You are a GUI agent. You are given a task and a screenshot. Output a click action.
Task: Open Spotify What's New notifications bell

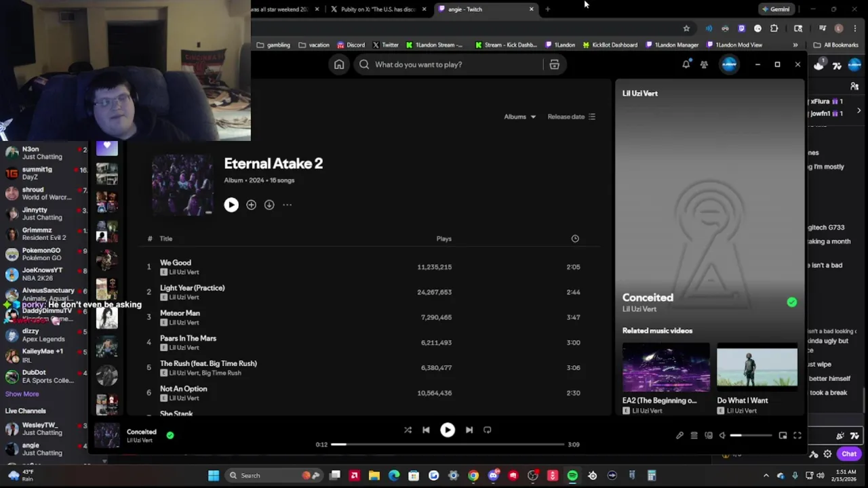(x=686, y=64)
